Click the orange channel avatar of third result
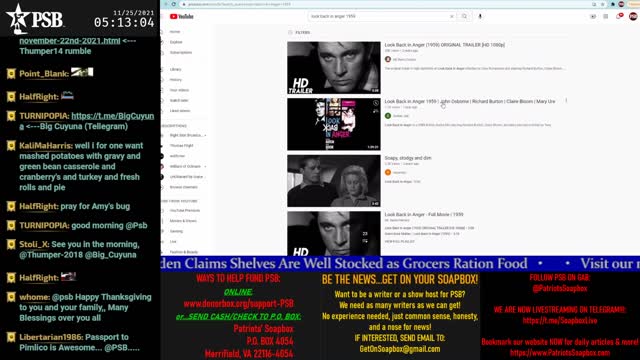Screen dimensions: 640x360 coord(388,172)
